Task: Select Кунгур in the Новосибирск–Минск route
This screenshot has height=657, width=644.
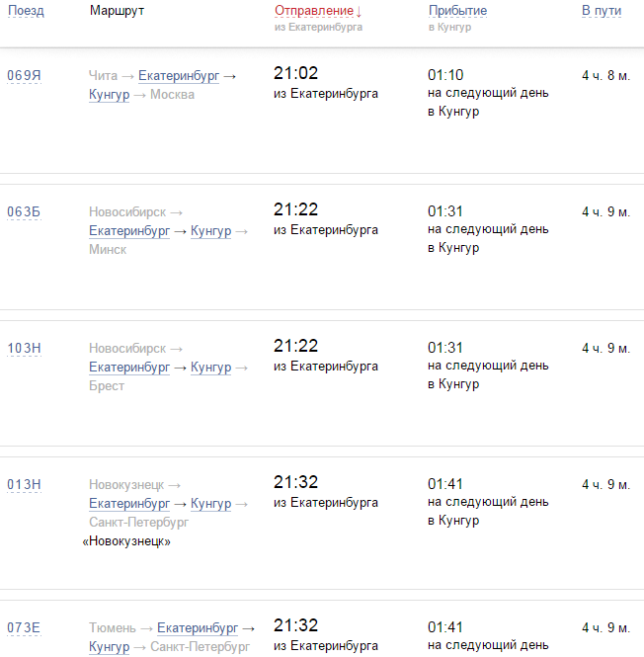Action: click(x=210, y=231)
